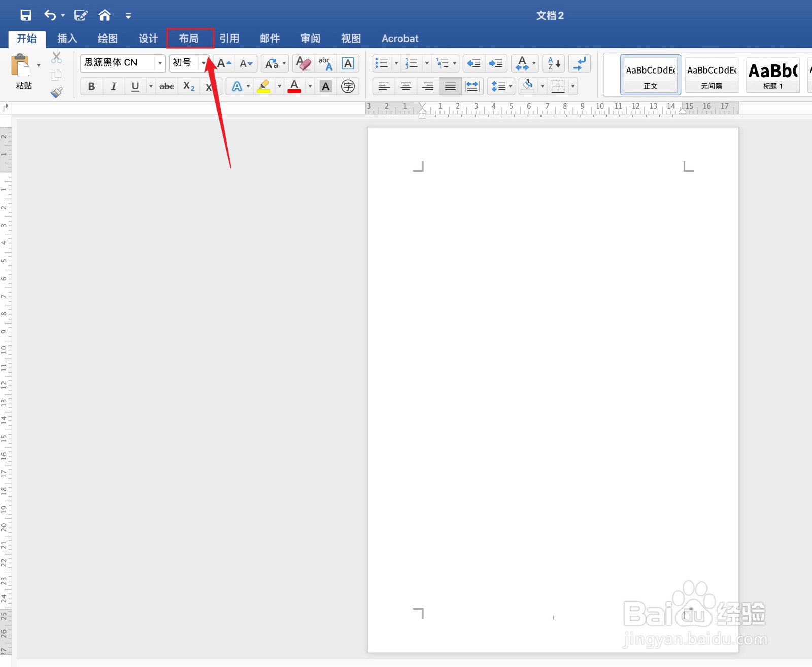Click the text effects A icon
This screenshot has height=667, width=812.
[236, 86]
